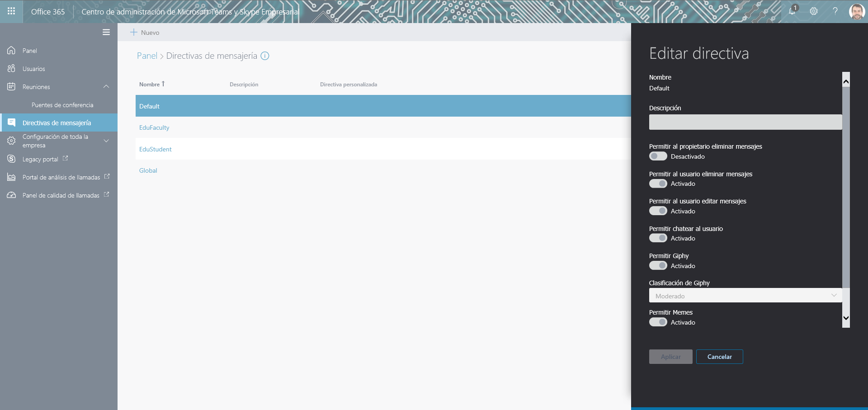Collapse the Reuniones section chevron
868x410 pixels.
106,87
